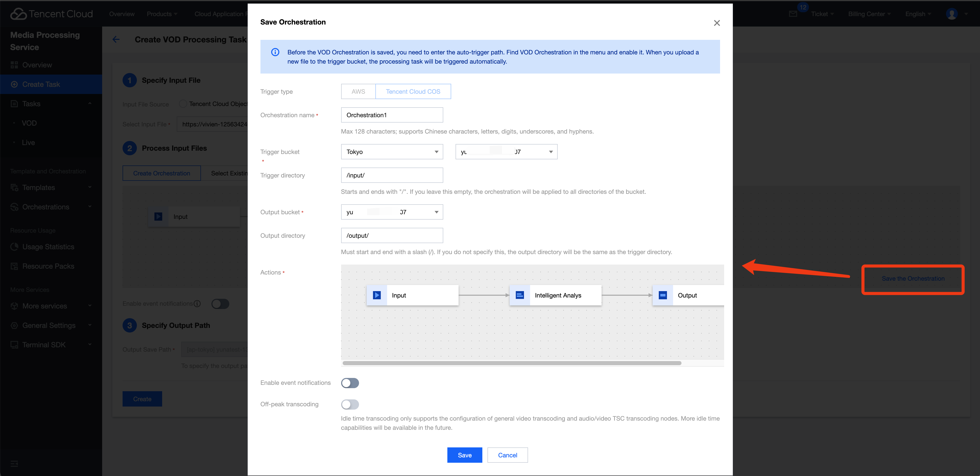Open the mail notifications icon in header
Viewport: 980px width, 476px height.
point(793,14)
